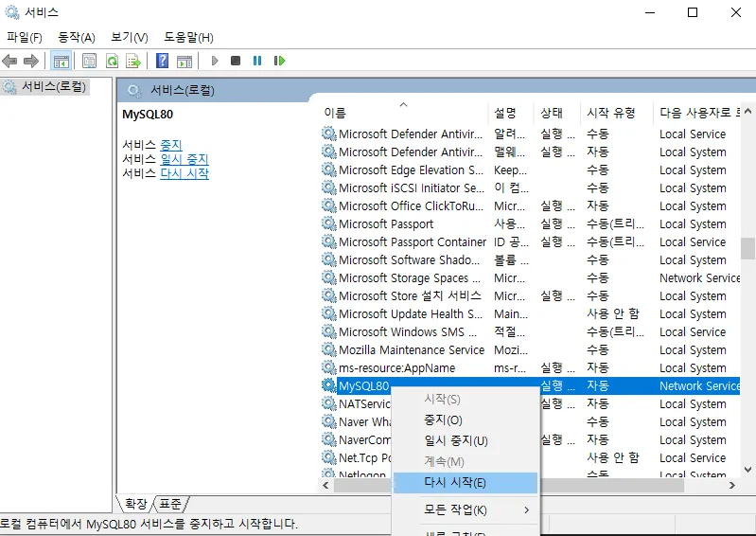Click gear icon of Microsoft Store 설치 서비스
Screen dimensions: 756x536
tap(329, 295)
